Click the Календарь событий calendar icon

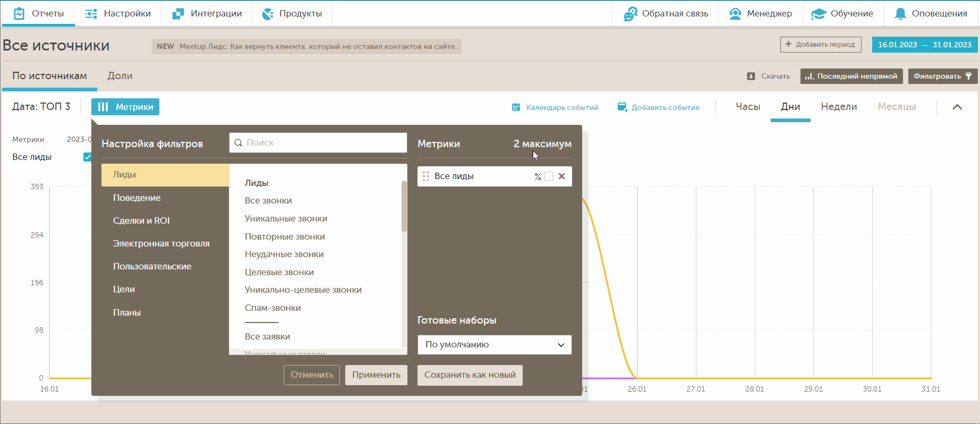[x=516, y=107]
